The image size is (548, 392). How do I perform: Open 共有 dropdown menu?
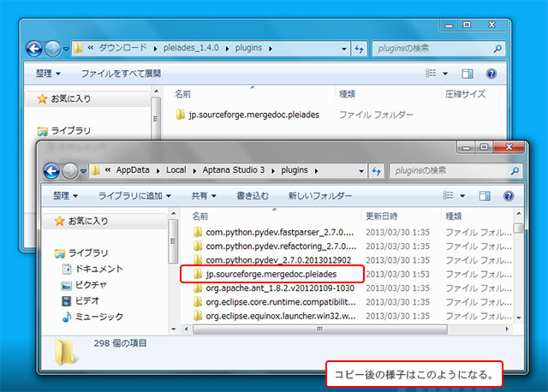coord(204,196)
